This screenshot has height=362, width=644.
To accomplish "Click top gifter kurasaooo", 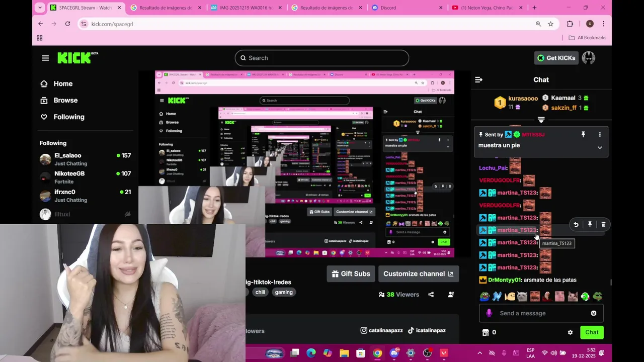I will click(x=523, y=98).
